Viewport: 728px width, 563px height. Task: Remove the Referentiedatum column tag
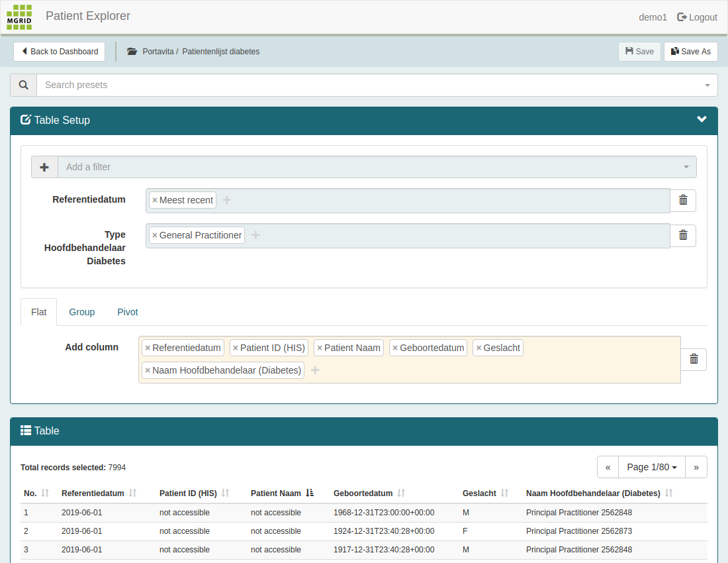click(148, 348)
